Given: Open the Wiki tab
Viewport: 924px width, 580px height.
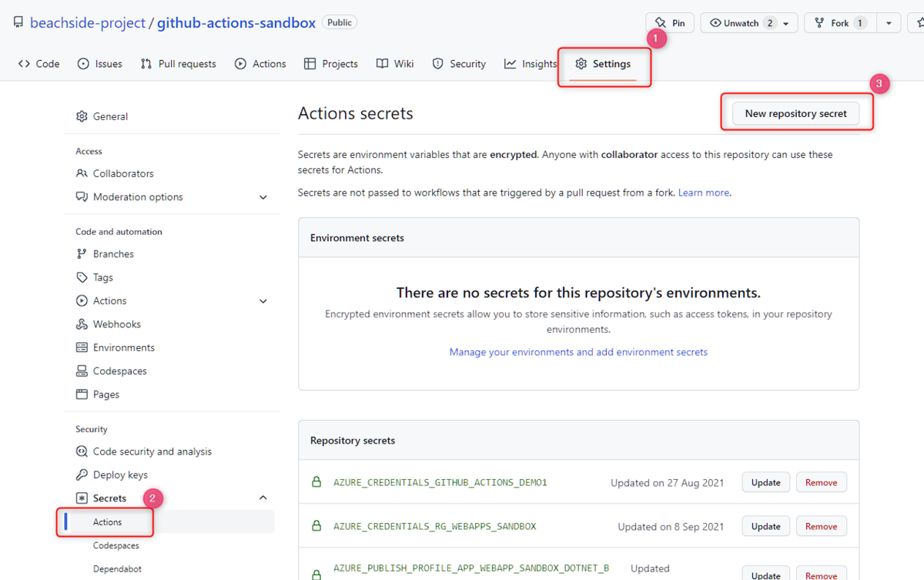Looking at the screenshot, I should 395,64.
